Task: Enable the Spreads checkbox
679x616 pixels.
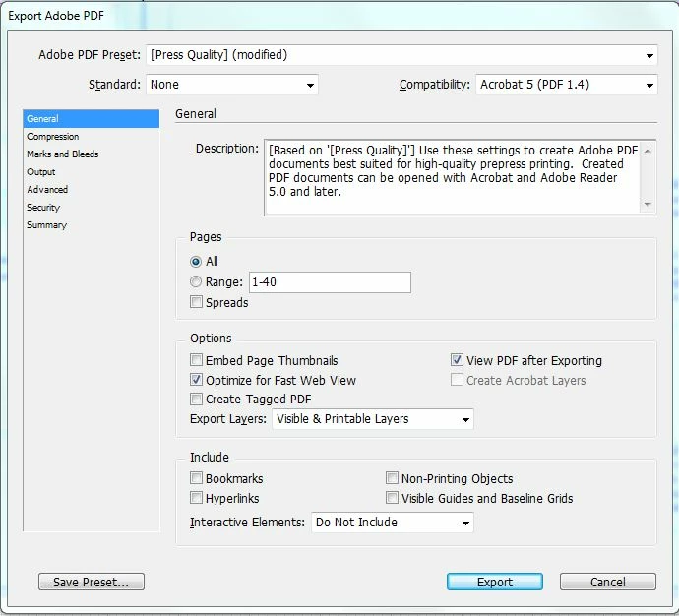Action: click(196, 302)
